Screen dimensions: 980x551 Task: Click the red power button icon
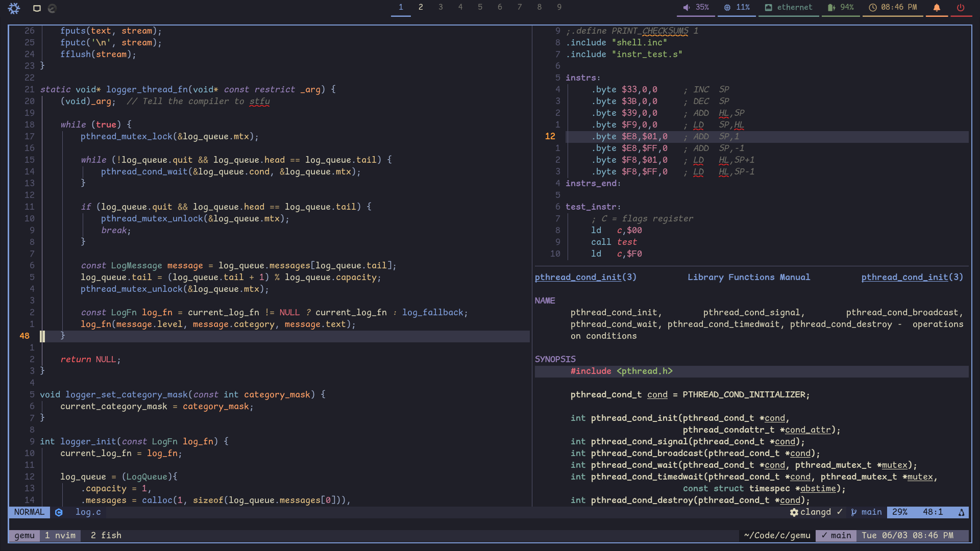961,7
